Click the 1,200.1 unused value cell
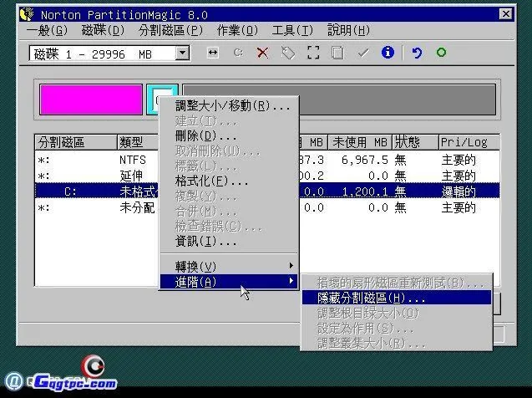This screenshot has width=532, height=398. [365, 191]
